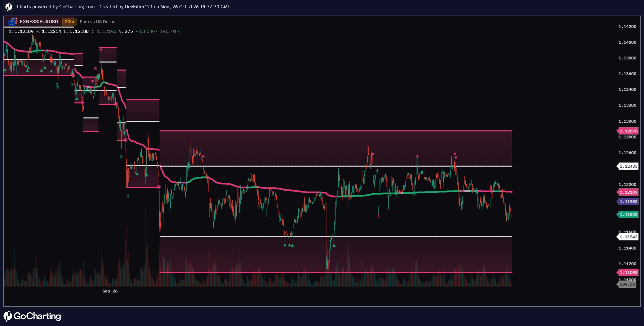Click the EUR/USD flag icon
The height and width of the screenshot is (326, 644).
(12, 22)
